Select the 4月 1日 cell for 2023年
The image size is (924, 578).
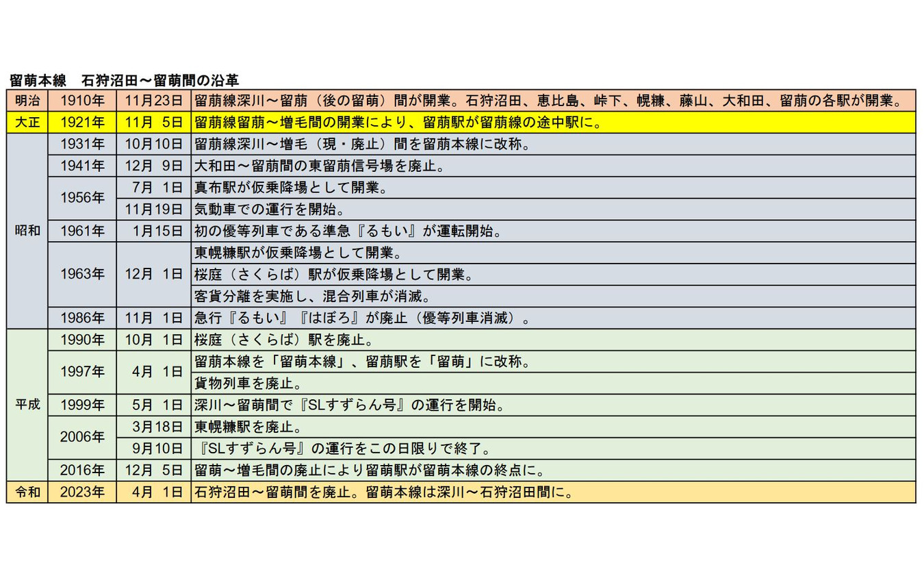point(154,492)
